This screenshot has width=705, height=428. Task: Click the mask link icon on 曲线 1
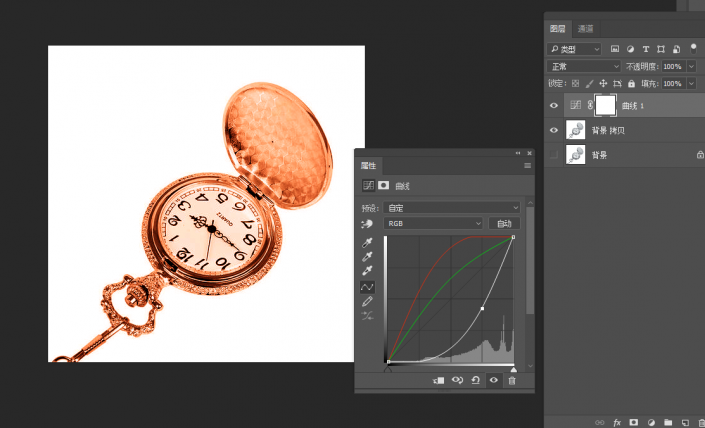point(590,105)
